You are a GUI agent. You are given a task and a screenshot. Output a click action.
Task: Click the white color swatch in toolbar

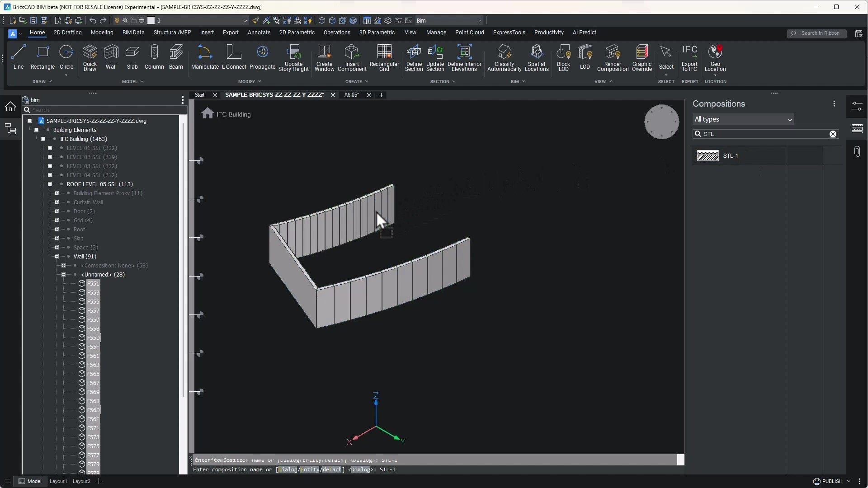151,20
